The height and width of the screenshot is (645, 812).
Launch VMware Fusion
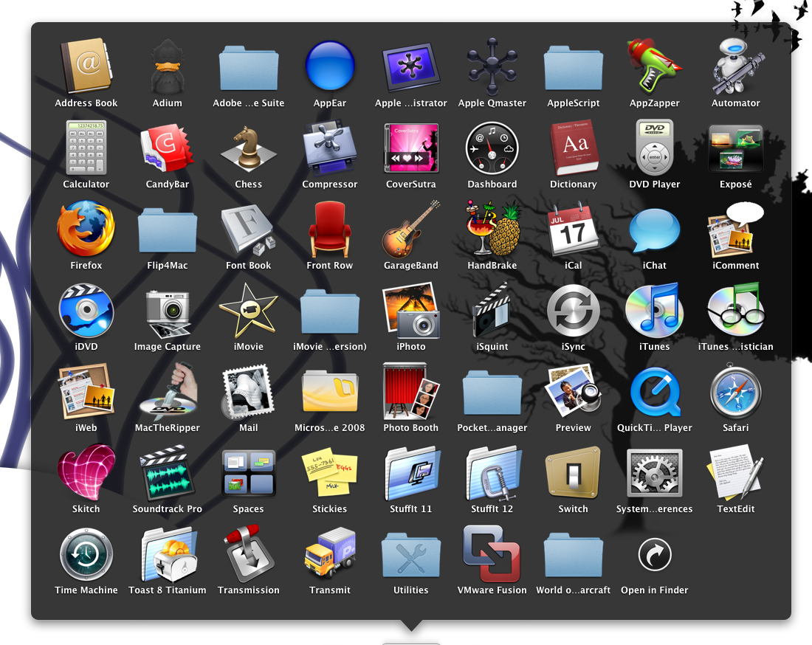pyautogui.click(x=492, y=554)
